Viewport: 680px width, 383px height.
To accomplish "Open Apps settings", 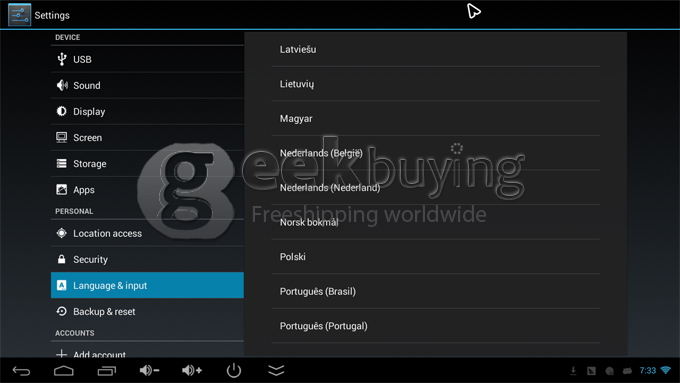I will (x=147, y=190).
